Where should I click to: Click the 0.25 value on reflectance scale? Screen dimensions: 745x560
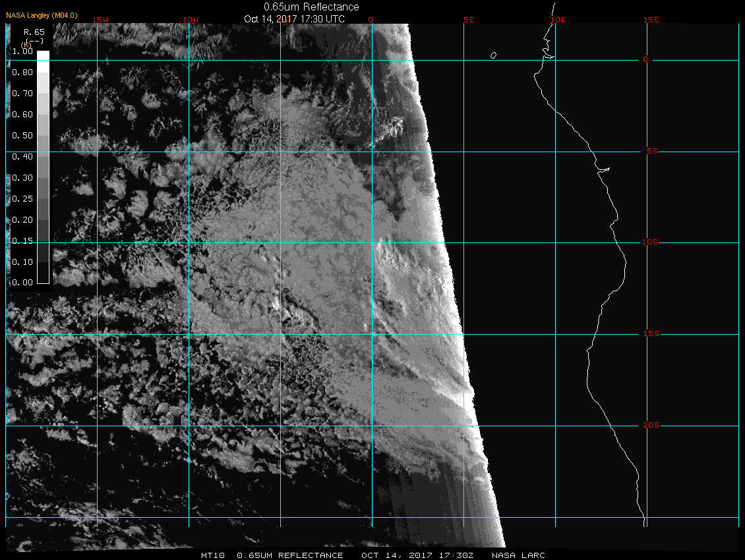point(22,198)
